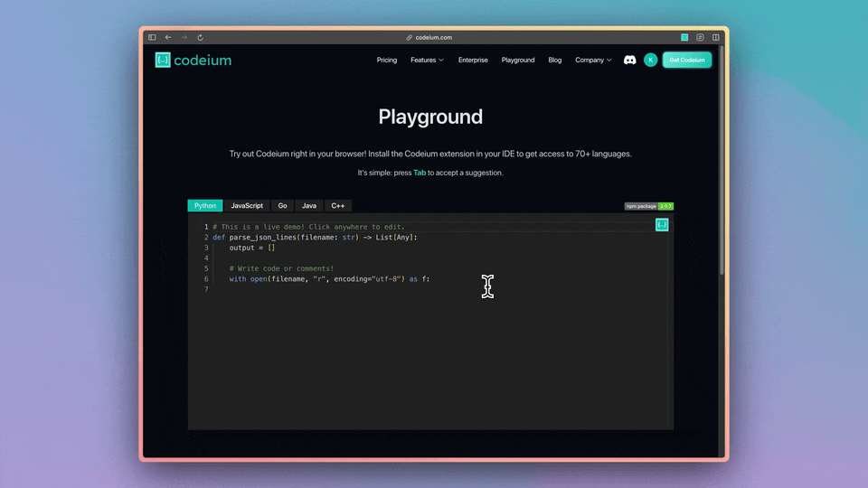Click the Codeium icon in the editor corner

662,225
